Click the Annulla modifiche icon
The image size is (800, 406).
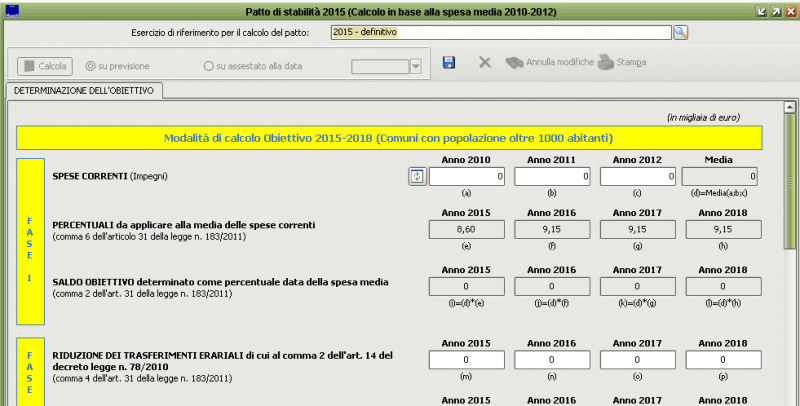515,63
